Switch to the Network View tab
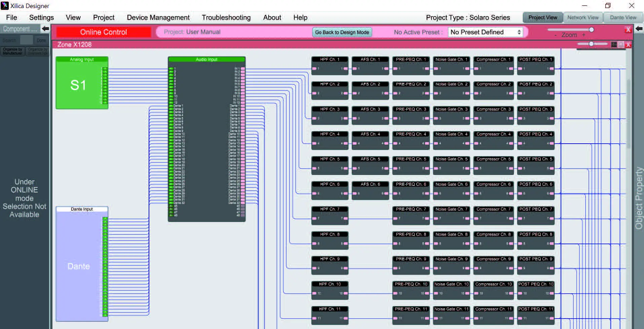644x329 pixels. [583, 17]
